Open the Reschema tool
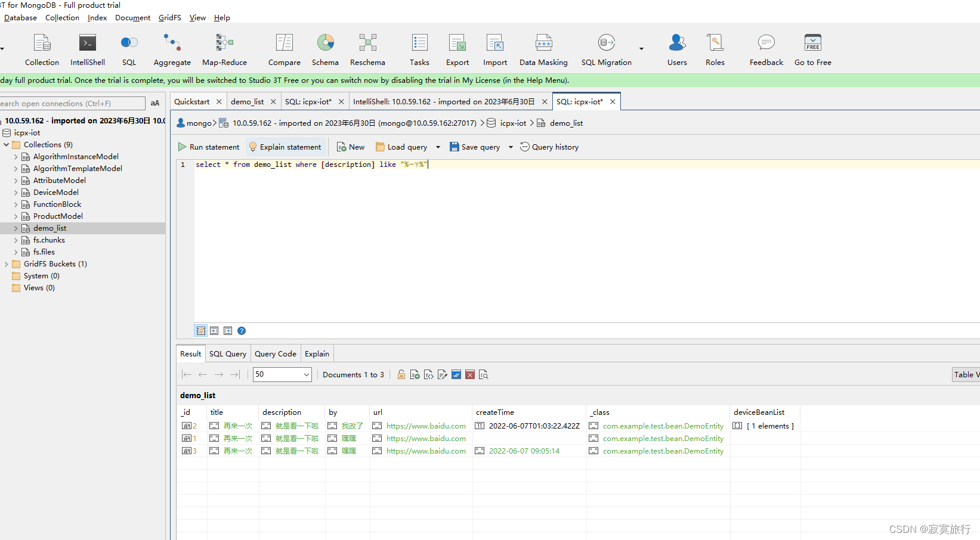Viewport: 980px width, 540px height. pos(367,50)
